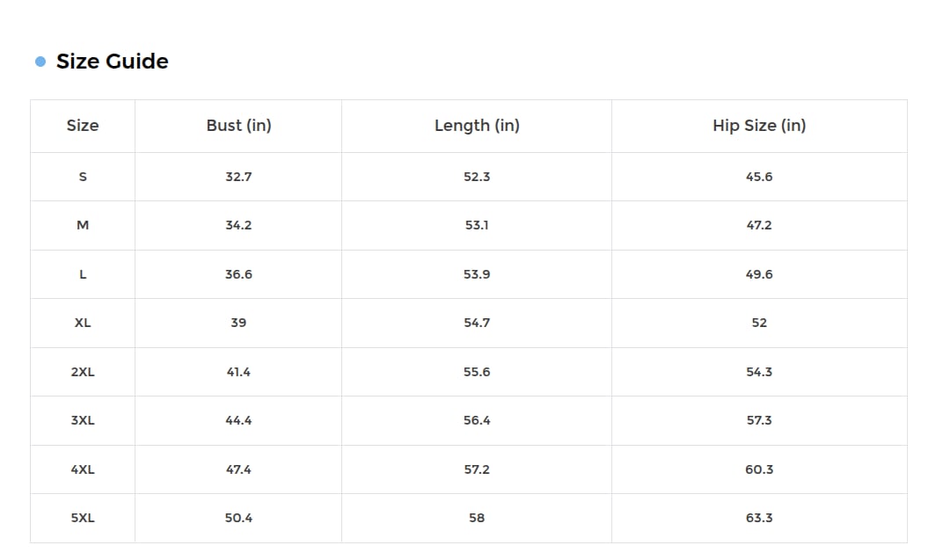This screenshot has width=943, height=560.
Task: Click the 44.4 bust measurement
Action: point(238,420)
